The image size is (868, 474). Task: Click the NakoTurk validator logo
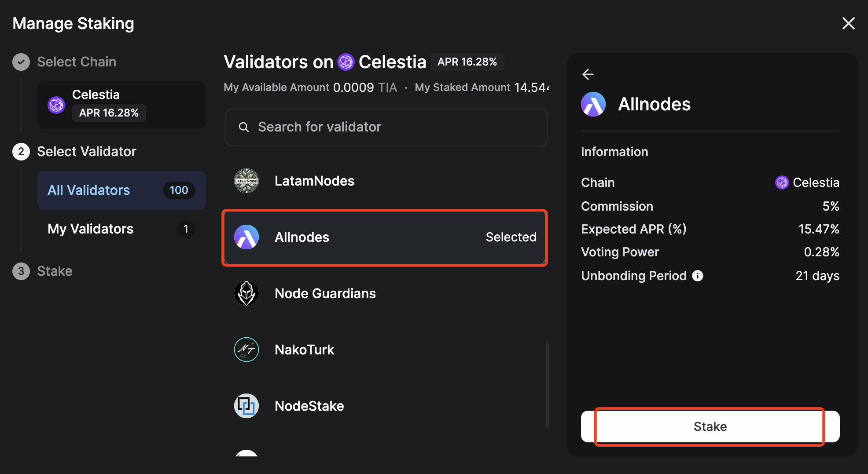[246, 350]
